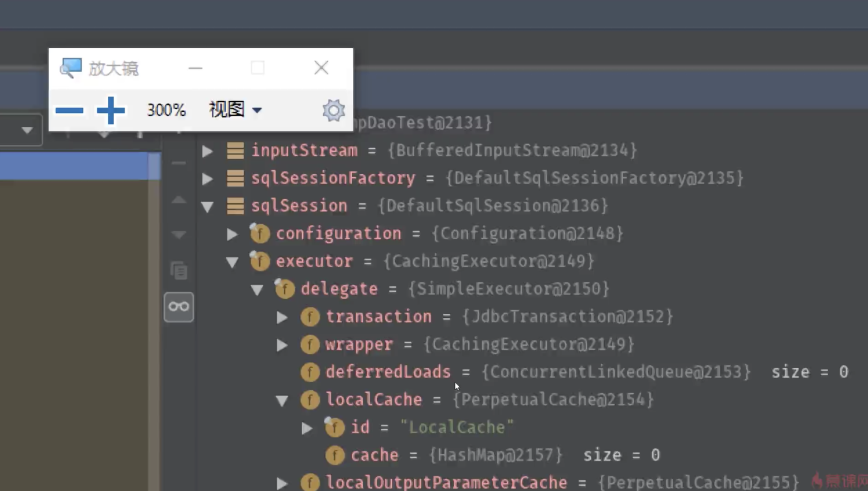868x491 pixels.
Task: Click the Magnifier app icon
Action: [71, 68]
